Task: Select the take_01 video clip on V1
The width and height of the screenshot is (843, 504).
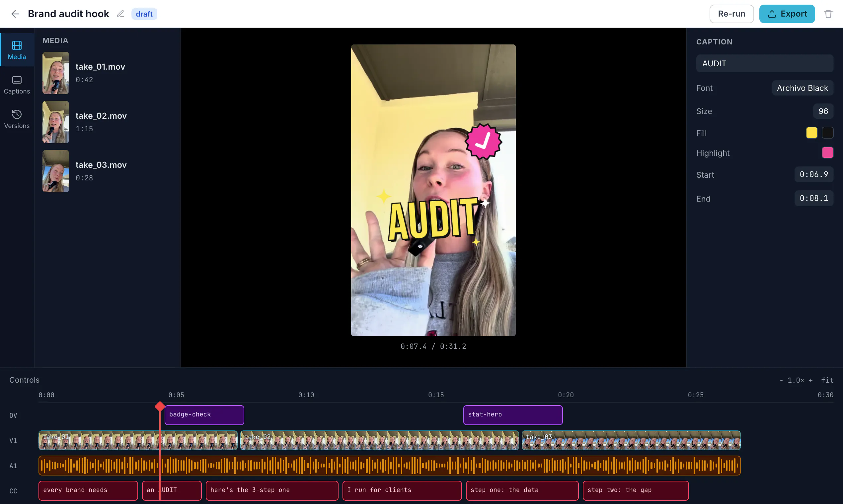Action: pyautogui.click(x=138, y=440)
